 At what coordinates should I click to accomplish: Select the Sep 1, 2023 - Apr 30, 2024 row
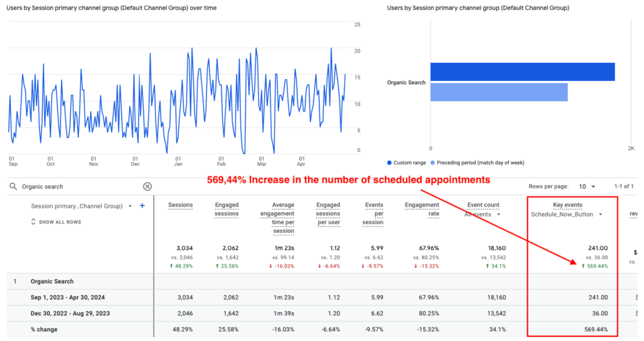tap(321, 298)
